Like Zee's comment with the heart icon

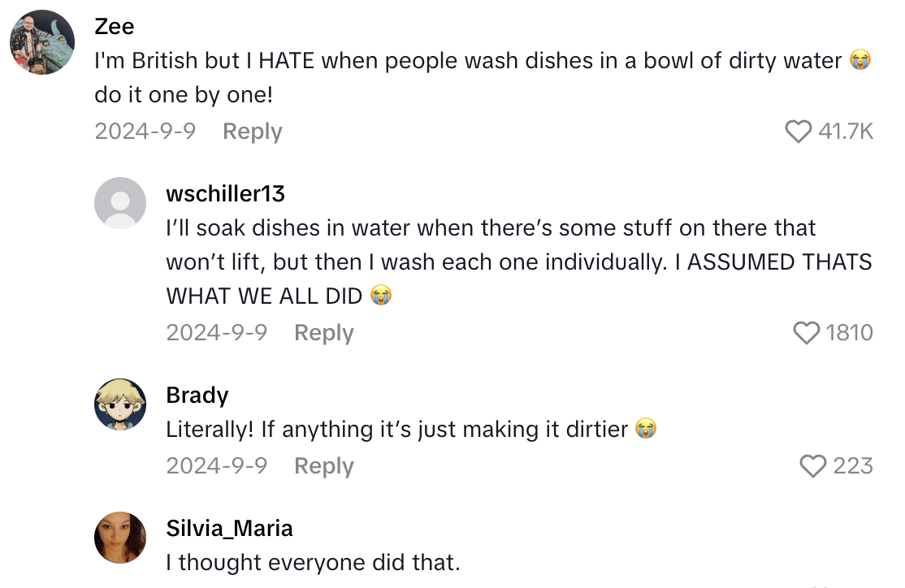800,131
